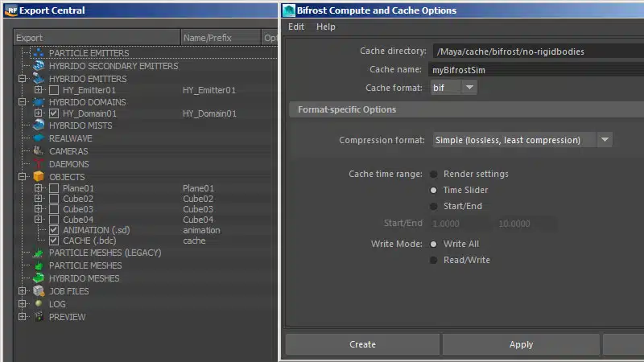Choose Read/Write write mode

pos(434,260)
